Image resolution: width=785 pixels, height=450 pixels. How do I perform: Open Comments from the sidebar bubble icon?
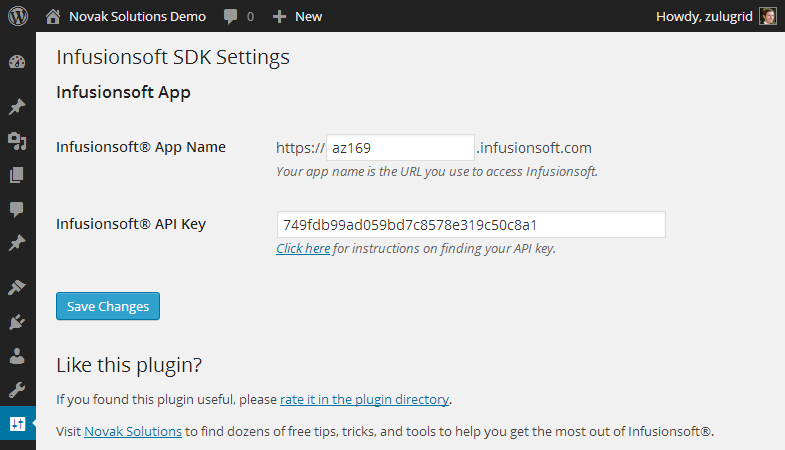(x=17, y=209)
